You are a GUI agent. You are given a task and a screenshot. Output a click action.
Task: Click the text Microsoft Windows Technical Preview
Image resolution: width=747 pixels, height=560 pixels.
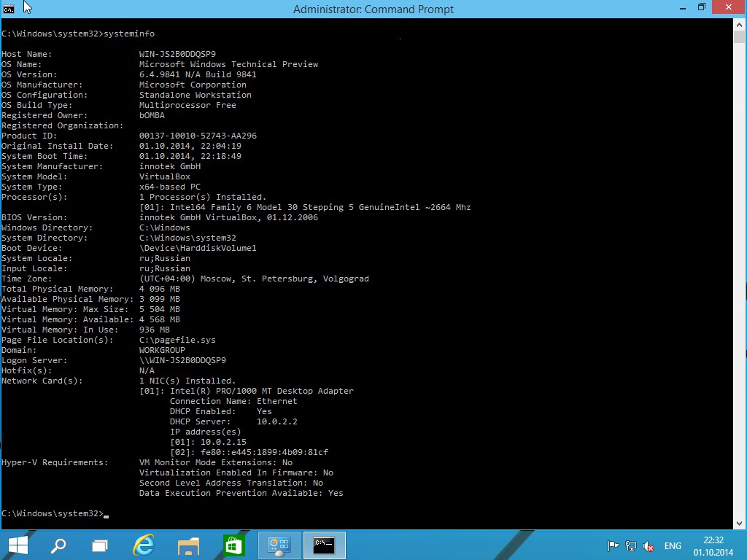pyautogui.click(x=228, y=64)
